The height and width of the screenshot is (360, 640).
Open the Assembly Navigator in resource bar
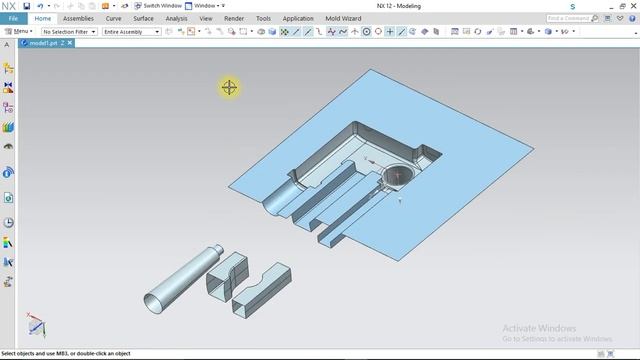tap(8, 68)
